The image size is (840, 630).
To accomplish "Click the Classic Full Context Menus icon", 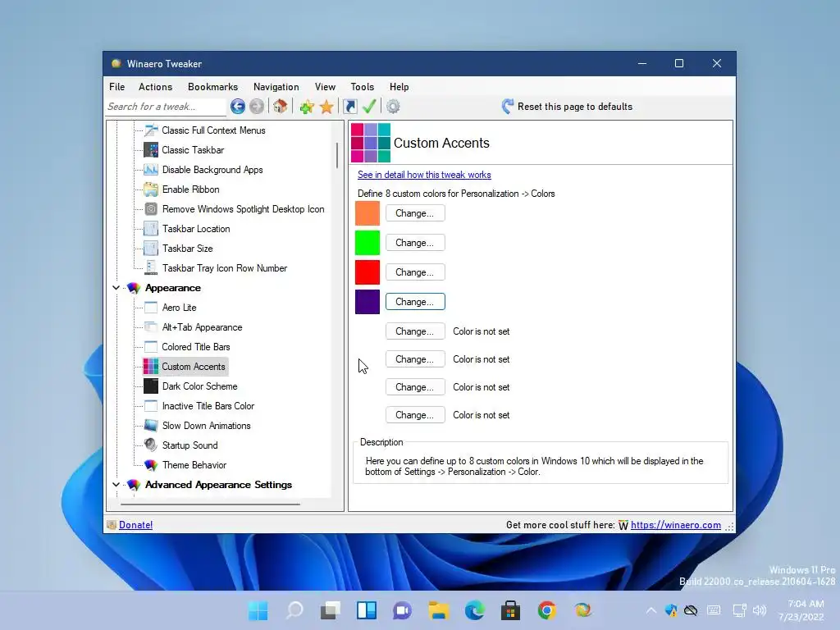I will [151, 130].
